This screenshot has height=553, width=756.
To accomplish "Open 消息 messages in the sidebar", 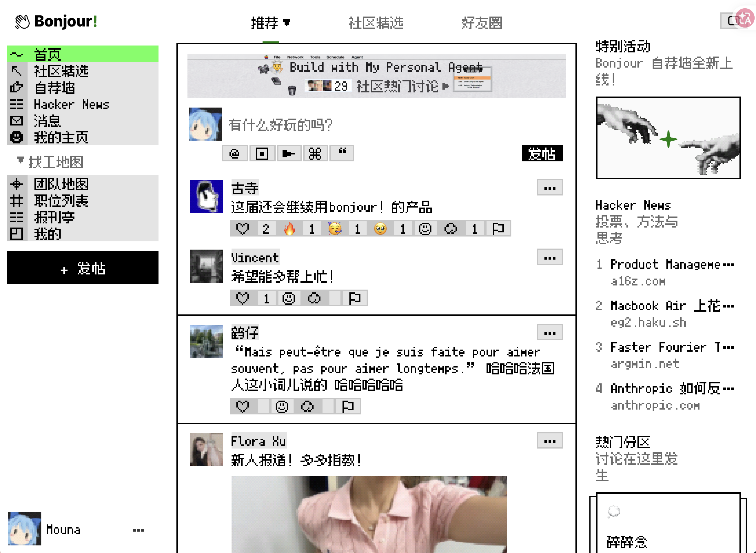I will pos(83,121).
